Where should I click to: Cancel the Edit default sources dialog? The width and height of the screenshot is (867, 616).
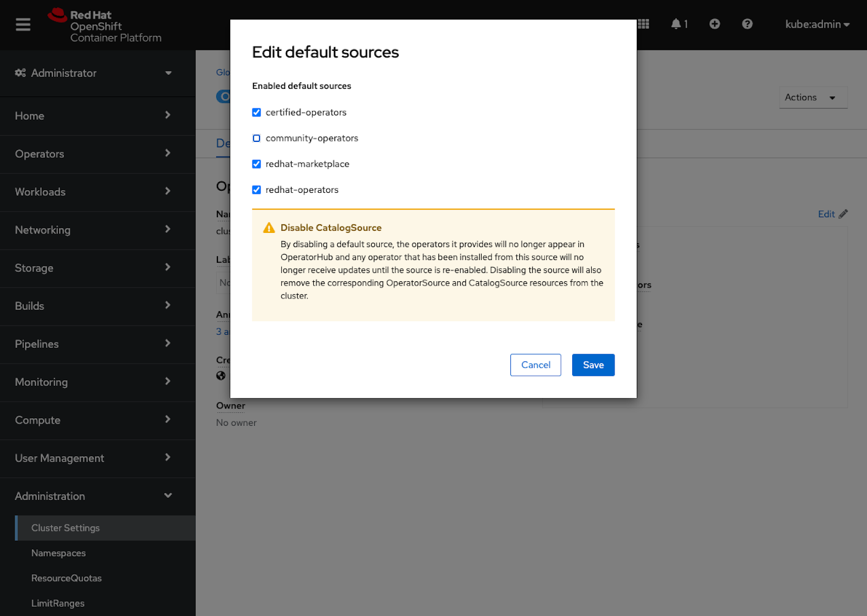(535, 365)
